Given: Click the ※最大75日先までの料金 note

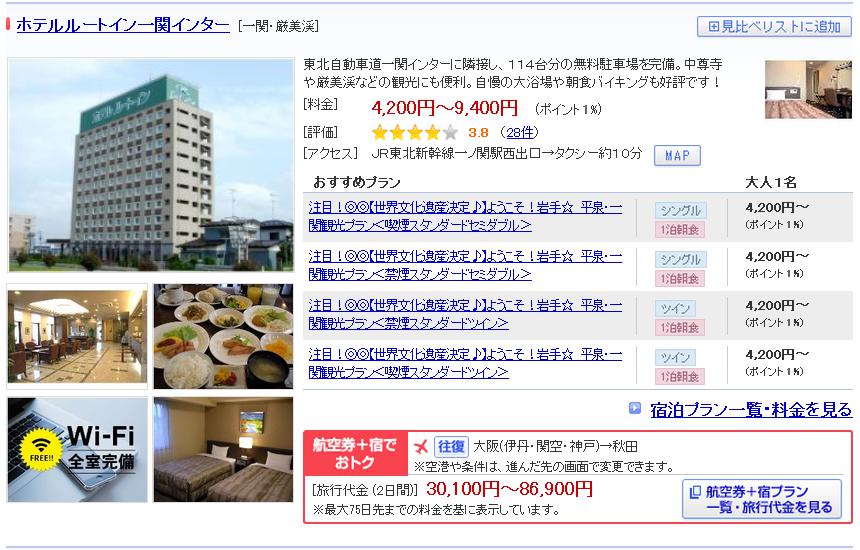Looking at the screenshot, I should [436, 509].
